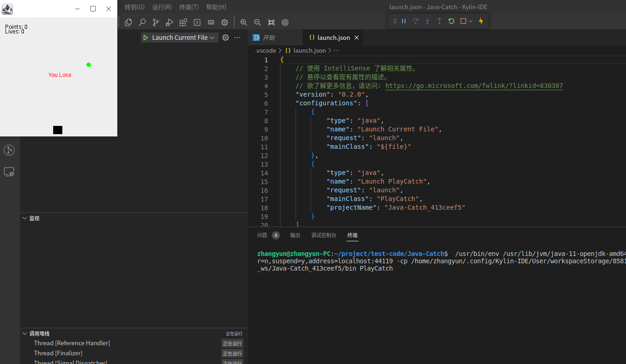
Task: Open the Extensions blocks icon in toolbar
Action: 183,22
